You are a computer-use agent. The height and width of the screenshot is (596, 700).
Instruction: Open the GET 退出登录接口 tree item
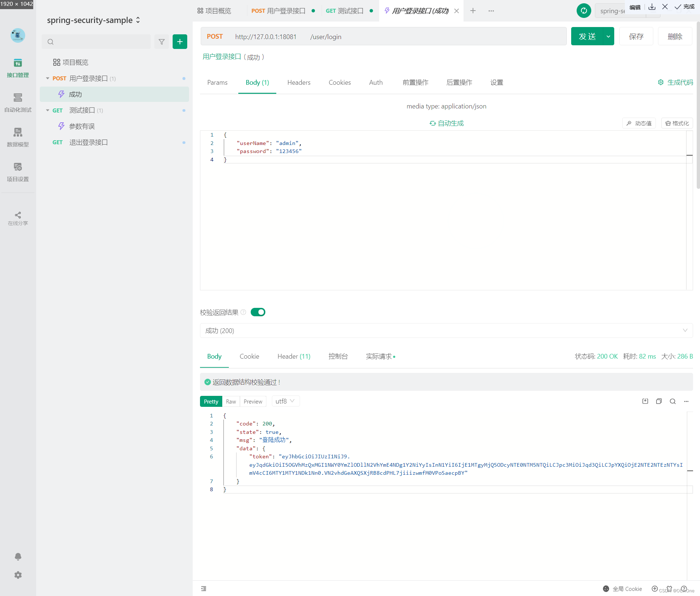click(114, 142)
